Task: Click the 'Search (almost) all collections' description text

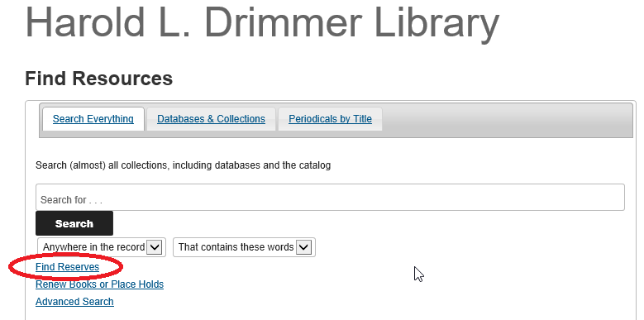Action: pyautogui.click(x=184, y=165)
